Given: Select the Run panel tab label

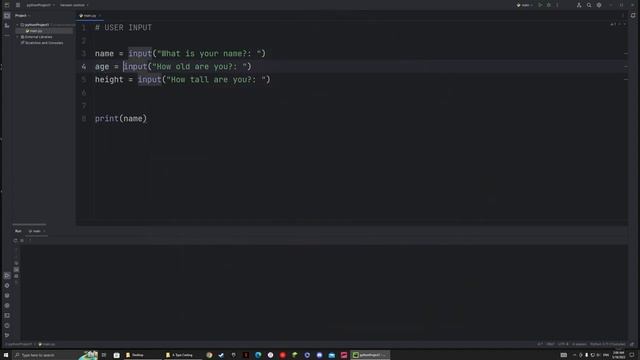Looking at the screenshot, I should pos(18,231).
